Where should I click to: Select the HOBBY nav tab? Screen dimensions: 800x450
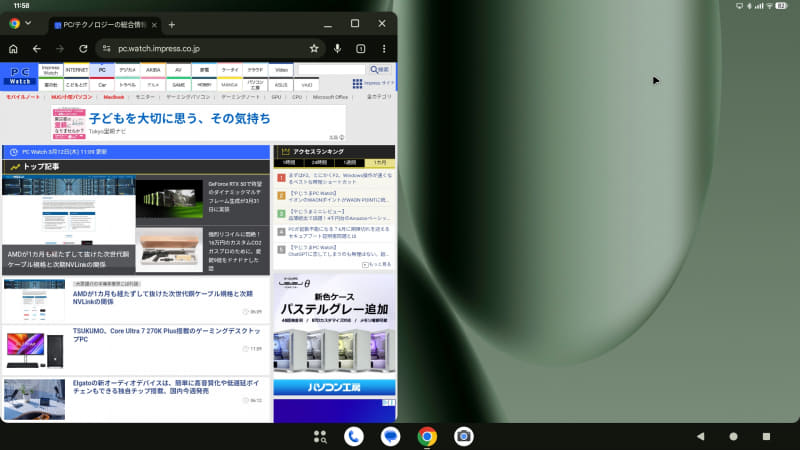(x=204, y=85)
